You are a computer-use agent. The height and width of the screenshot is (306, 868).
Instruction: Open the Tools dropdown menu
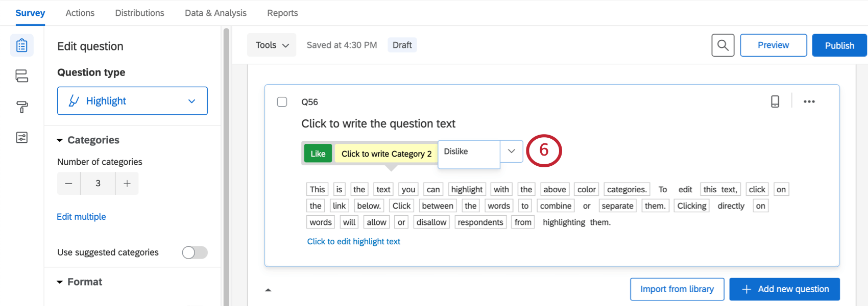272,45
